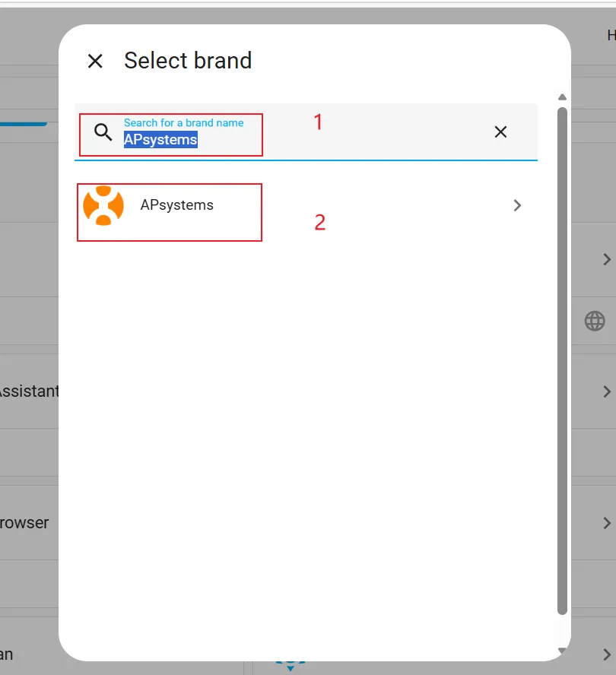Viewport: 616px width, 675px height.
Task: Close the Select brand dialog
Action: point(95,61)
